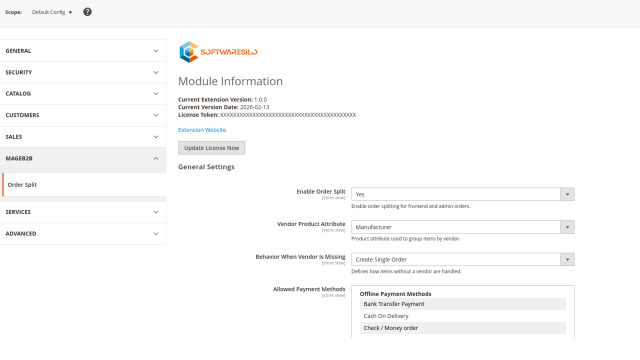
Task: Click the Offline Payment Methods group label
Action: tap(395, 294)
